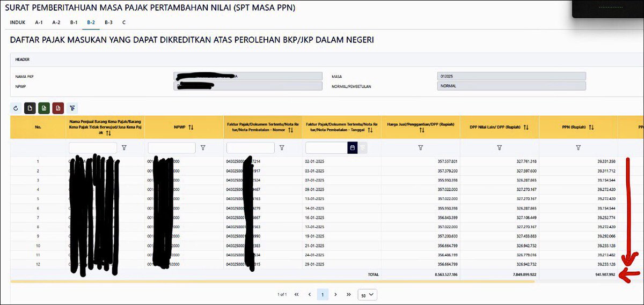Click the red PDF export icon
Viewport: 644px width, 305px height.
(58, 108)
